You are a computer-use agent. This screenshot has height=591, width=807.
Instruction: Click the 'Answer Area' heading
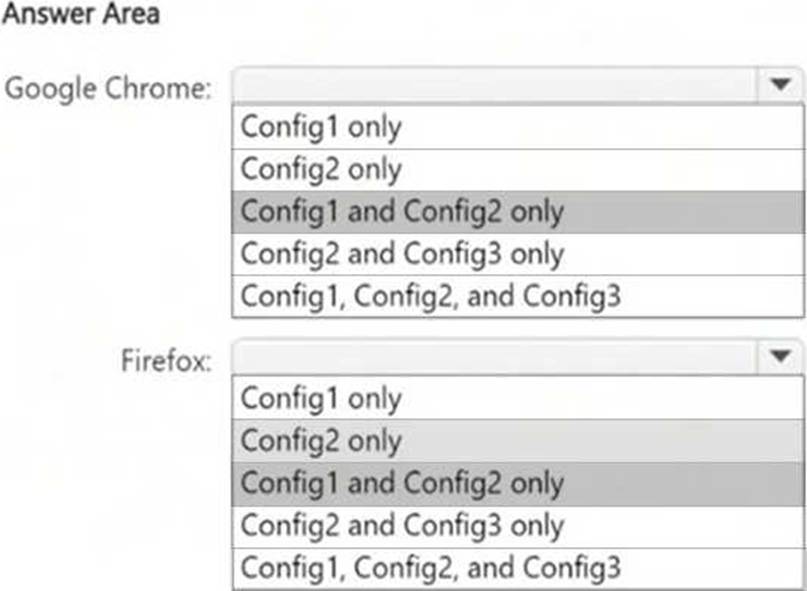click(82, 16)
